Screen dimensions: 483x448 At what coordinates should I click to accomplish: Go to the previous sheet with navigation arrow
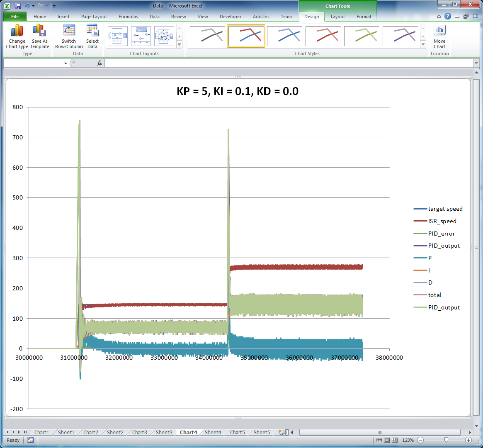click(x=13, y=432)
